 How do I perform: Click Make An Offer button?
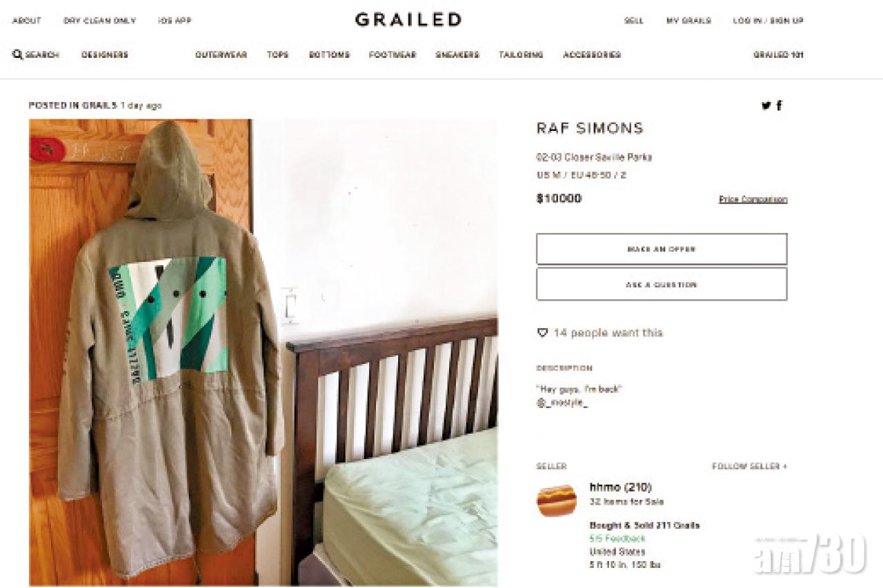coord(662,249)
